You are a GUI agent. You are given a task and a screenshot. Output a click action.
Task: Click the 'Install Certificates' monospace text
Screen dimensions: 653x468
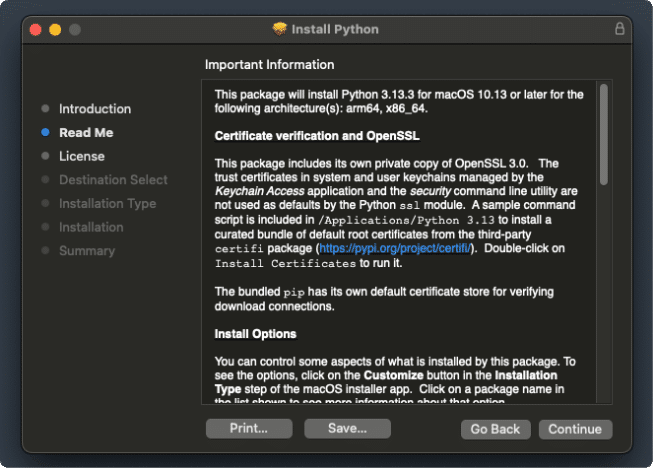(285, 264)
